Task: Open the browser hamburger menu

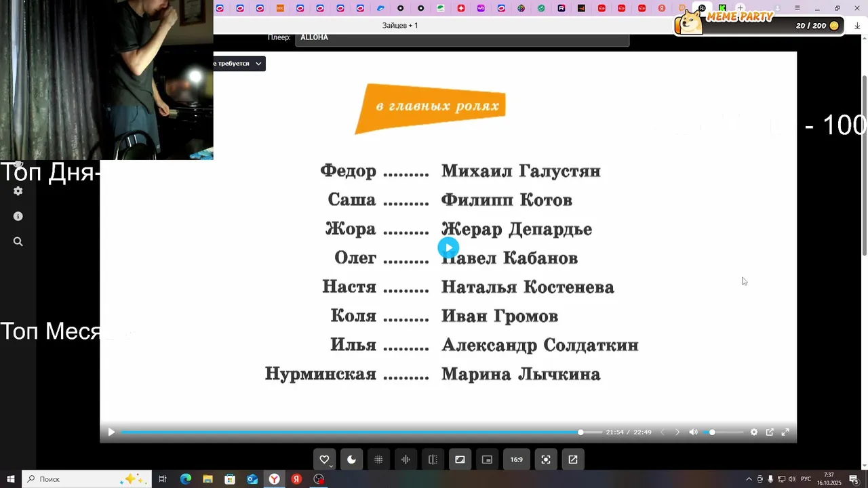Action: (x=797, y=8)
